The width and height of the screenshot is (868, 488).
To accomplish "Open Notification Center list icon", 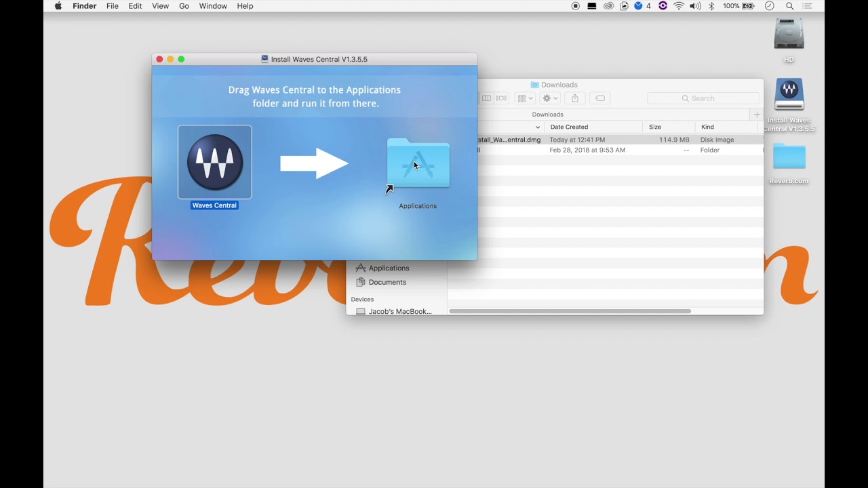I will click(808, 6).
